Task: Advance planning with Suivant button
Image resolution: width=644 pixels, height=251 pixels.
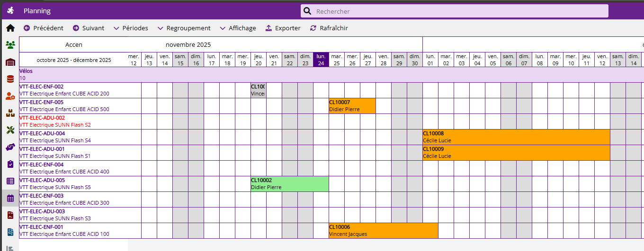Action: click(88, 28)
